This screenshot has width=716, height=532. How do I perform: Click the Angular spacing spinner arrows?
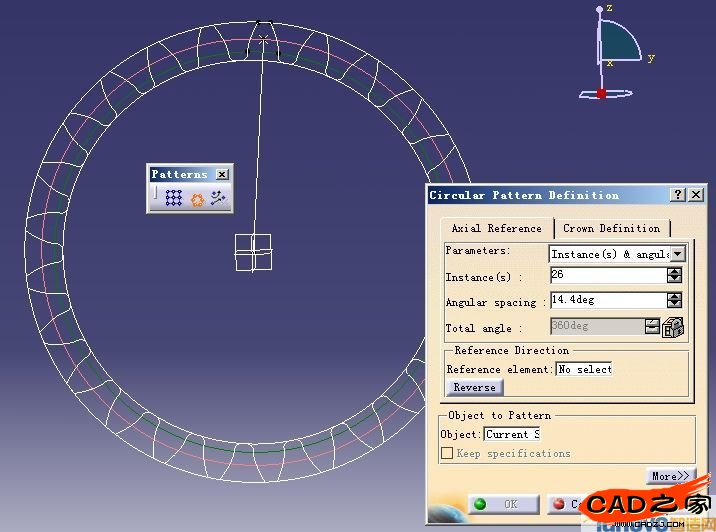(674, 300)
